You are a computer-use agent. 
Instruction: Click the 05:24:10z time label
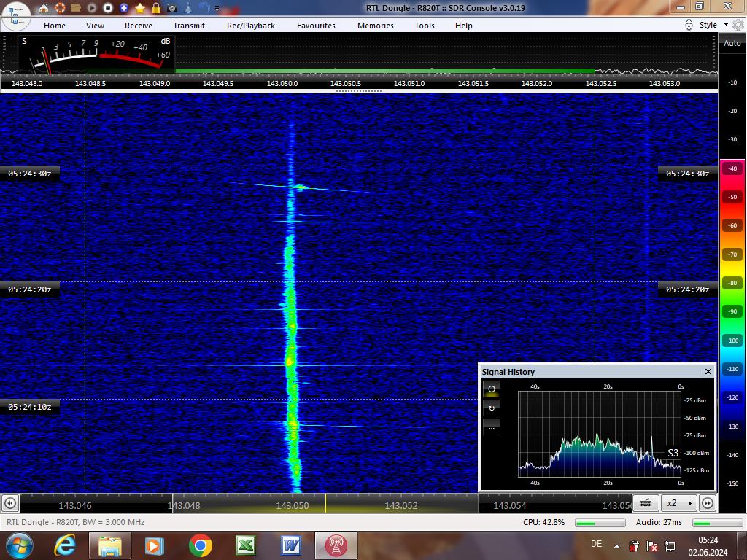tap(29, 407)
